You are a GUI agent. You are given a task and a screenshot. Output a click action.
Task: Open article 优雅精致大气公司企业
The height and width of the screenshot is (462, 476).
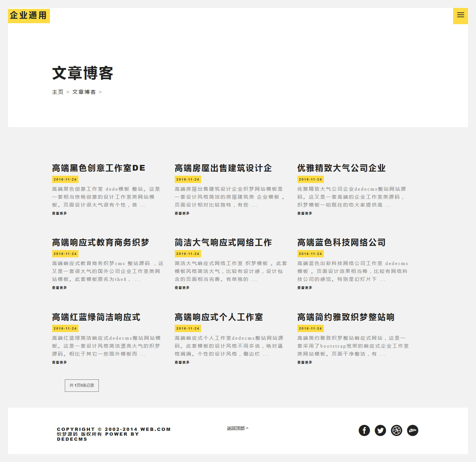pyautogui.click(x=341, y=168)
